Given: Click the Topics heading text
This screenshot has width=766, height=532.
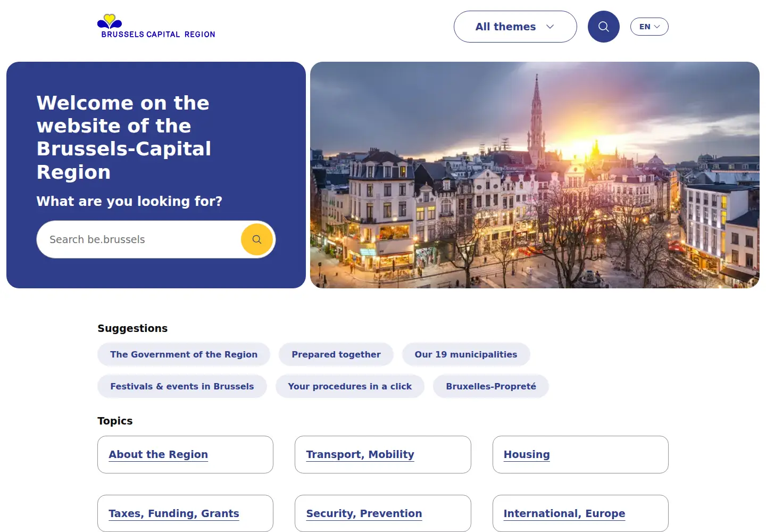Looking at the screenshot, I should click(x=115, y=421).
